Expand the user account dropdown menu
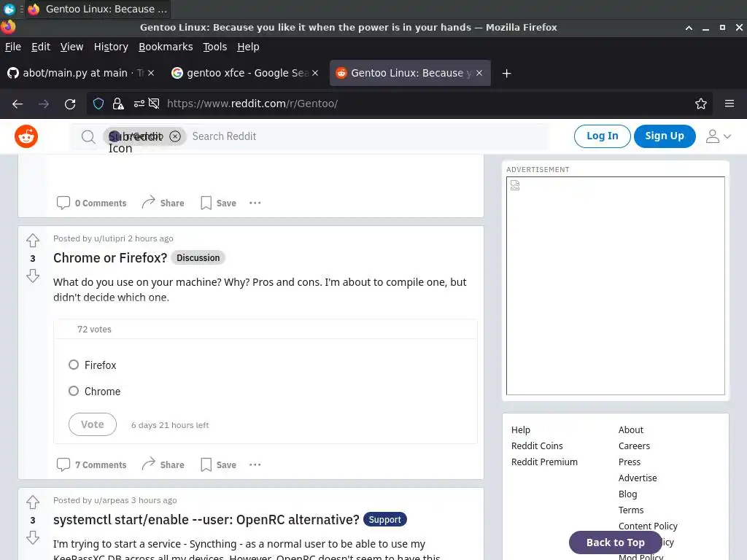This screenshot has width=747, height=560. 718,136
